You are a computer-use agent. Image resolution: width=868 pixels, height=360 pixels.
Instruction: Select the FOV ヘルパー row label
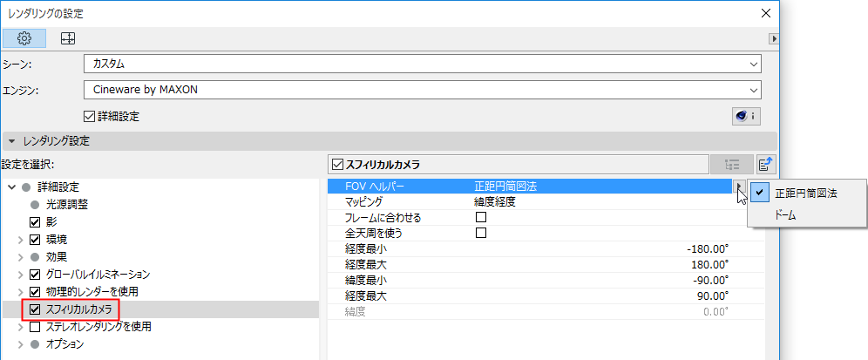[375, 187]
